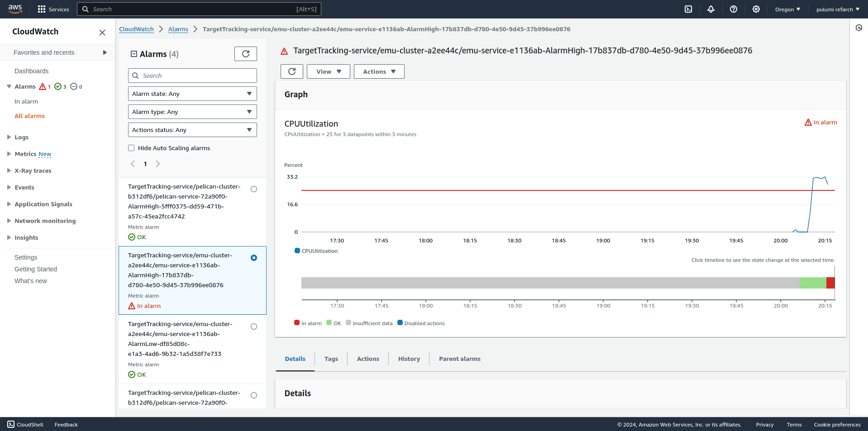Screen dimensions: 868x431
Task: Click the alarm search input field
Action: click(192, 75)
